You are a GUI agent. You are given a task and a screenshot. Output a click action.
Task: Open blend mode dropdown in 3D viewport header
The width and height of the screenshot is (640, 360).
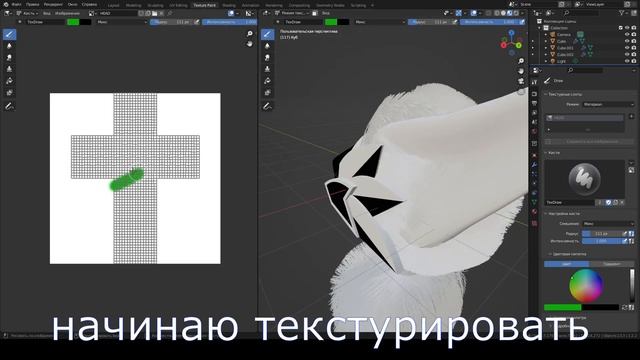coord(380,22)
